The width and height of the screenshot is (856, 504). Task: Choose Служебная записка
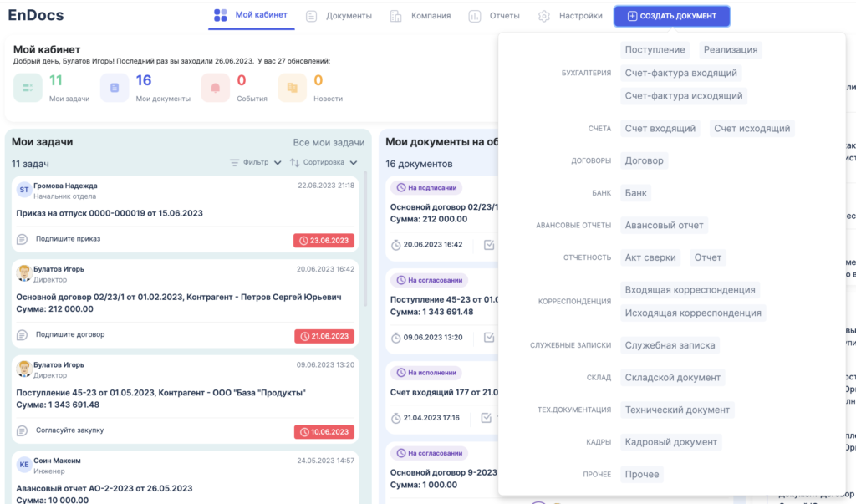670,345
